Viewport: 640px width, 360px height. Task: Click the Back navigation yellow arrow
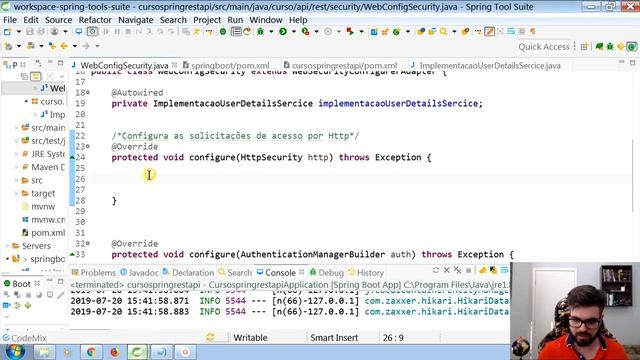[64, 46]
